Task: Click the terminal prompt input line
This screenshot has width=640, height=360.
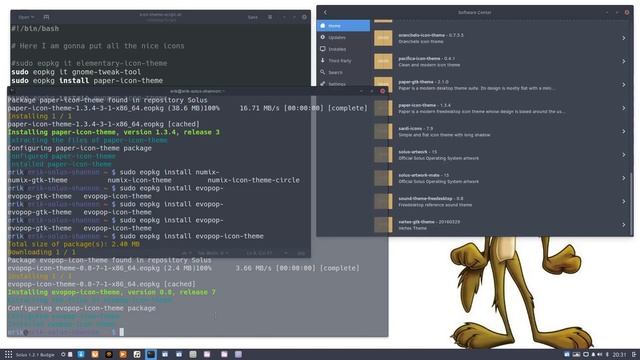Action: click(x=65, y=332)
